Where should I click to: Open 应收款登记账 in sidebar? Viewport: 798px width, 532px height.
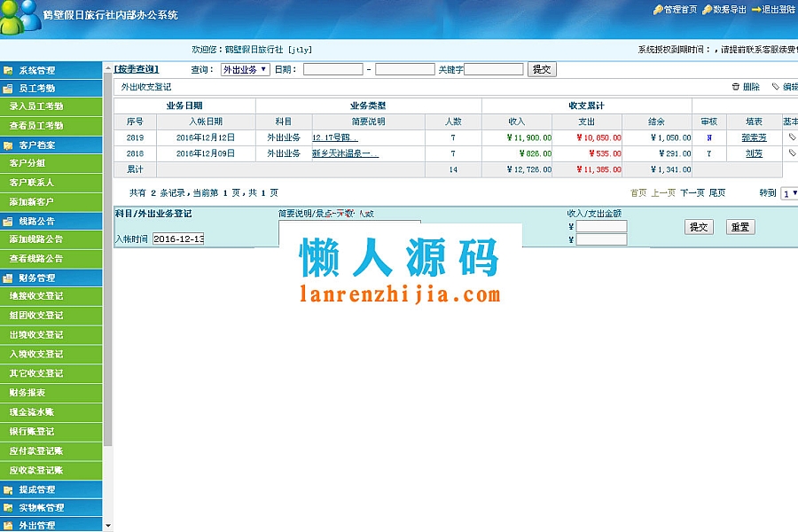coord(51,471)
